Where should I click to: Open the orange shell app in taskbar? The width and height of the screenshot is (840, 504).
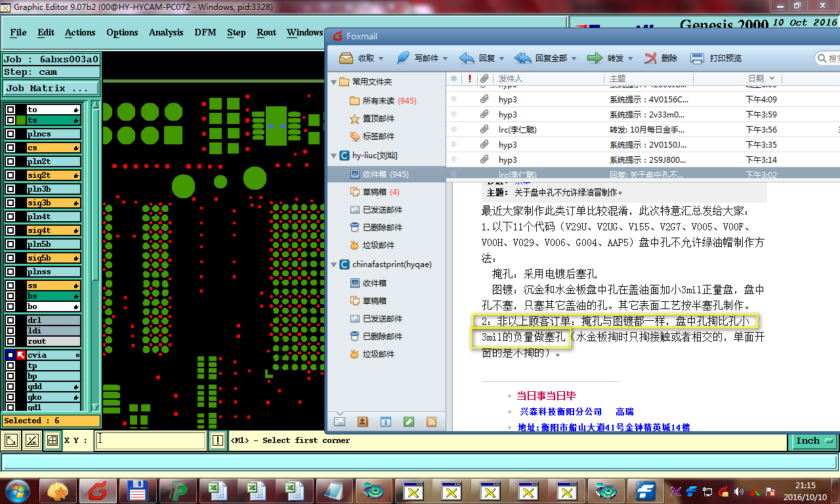point(58,490)
